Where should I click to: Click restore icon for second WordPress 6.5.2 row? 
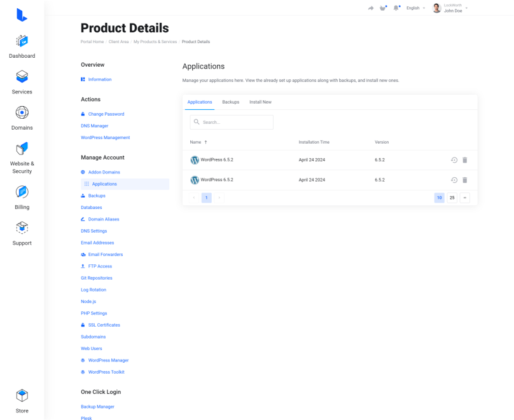454,180
